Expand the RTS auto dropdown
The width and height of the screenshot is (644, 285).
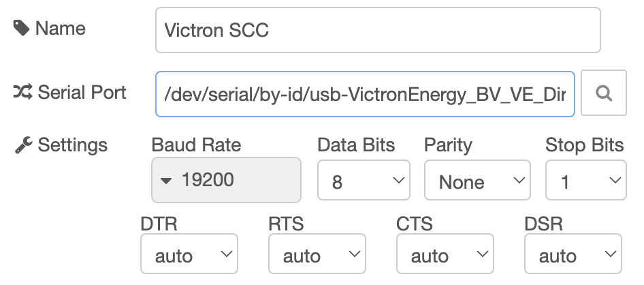coord(317,255)
